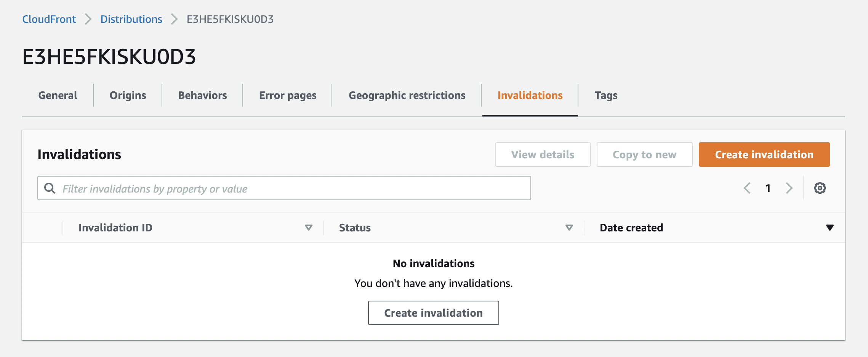The height and width of the screenshot is (357, 868).
Task: Go to previous page arrow
Action: click(747, 188)
